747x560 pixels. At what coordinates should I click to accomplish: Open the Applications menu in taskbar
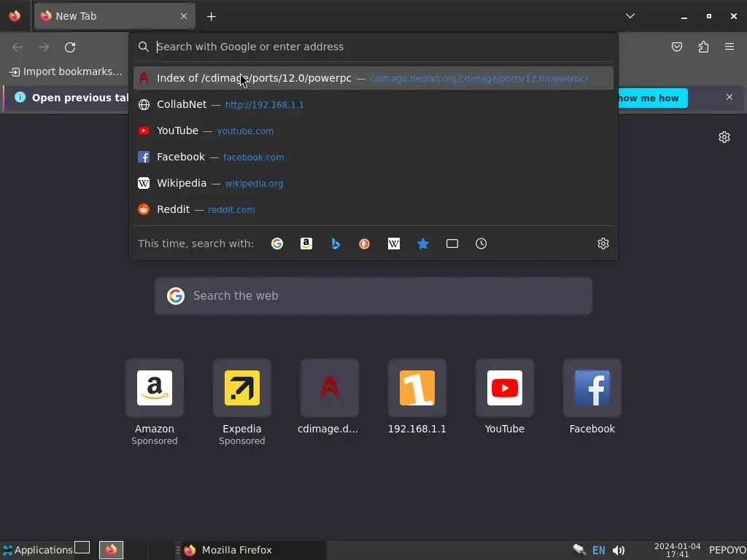(x=37, y=550)
